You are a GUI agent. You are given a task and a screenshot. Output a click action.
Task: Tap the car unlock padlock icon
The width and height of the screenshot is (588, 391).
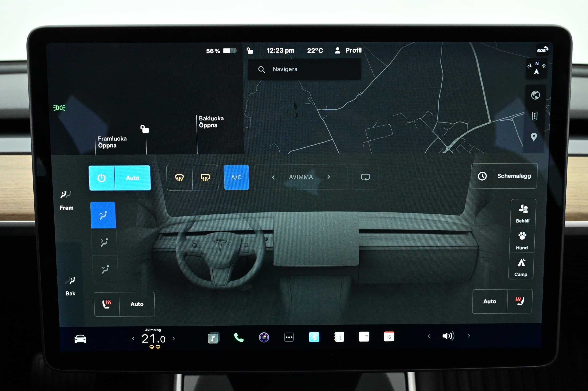[x=144, y=129]
